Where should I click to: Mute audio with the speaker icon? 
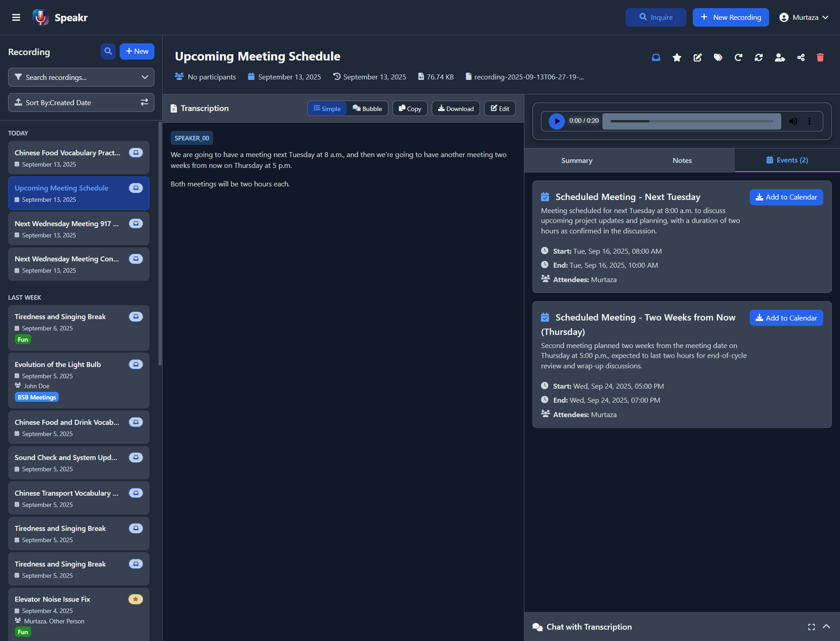tap(793, 121)
